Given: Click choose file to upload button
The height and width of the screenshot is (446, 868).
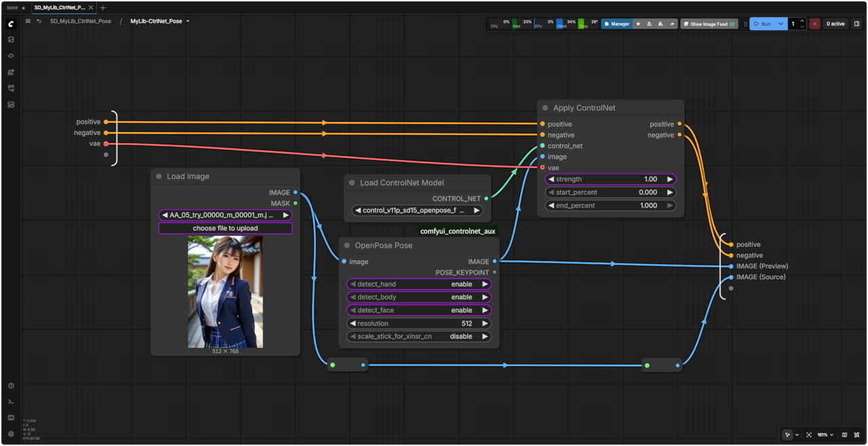Looking at the screenshot, I should tap(225, 228).
